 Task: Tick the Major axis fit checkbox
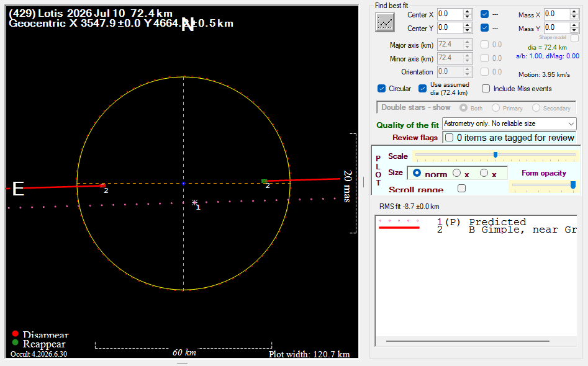(484, 45)
